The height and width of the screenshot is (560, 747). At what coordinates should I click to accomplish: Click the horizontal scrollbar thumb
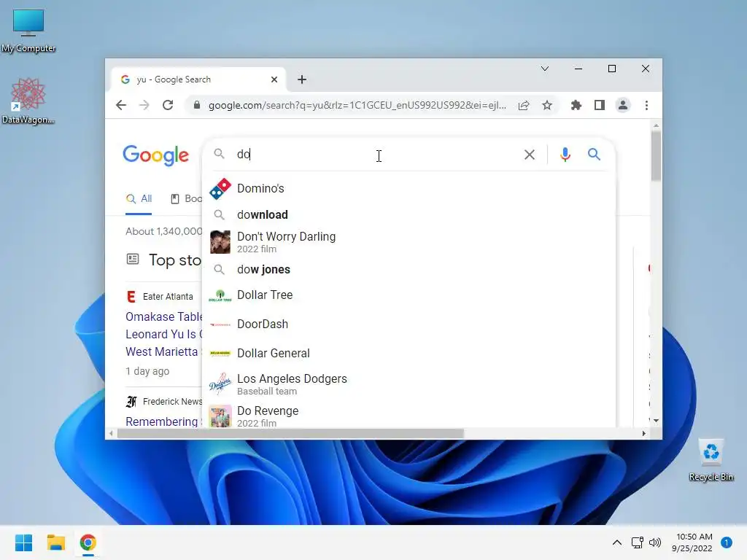coord(290,433)
